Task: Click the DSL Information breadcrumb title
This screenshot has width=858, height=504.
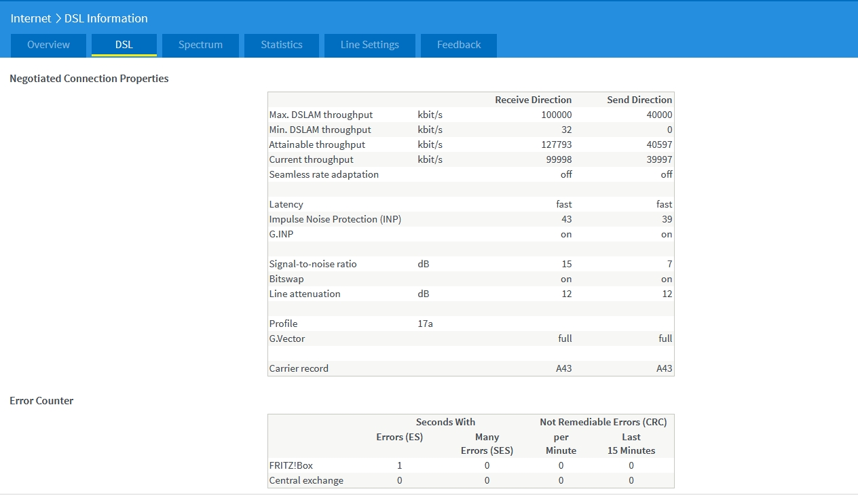Action: [x=106, y=18]
